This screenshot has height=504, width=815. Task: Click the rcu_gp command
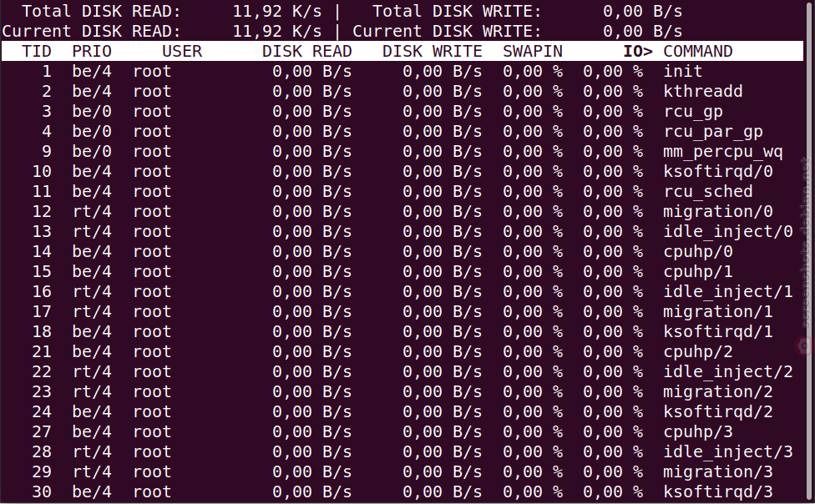tap(693, 112)
